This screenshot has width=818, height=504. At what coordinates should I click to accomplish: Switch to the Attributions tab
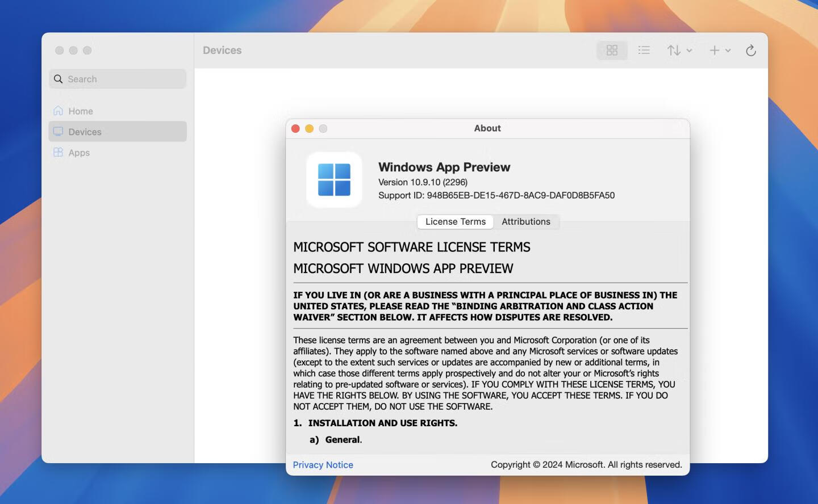(526, 222)
